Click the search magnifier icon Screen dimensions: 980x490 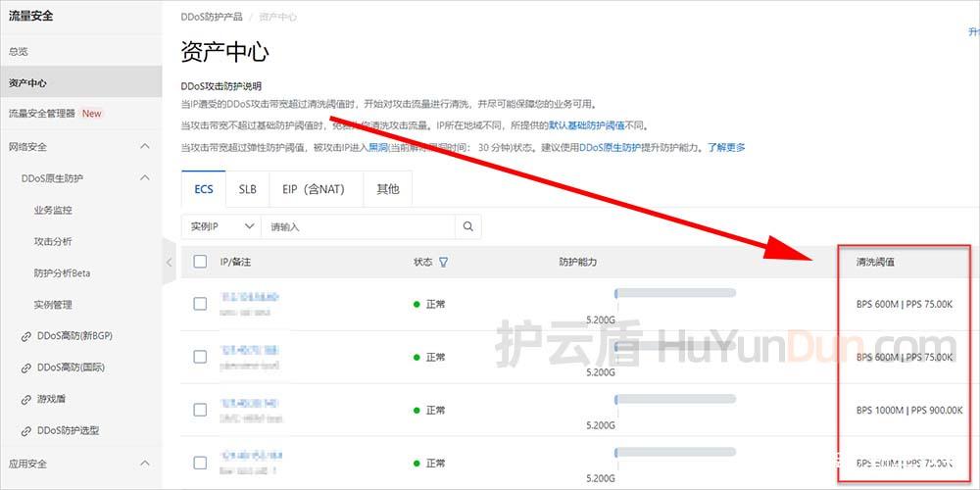[468, 227]
